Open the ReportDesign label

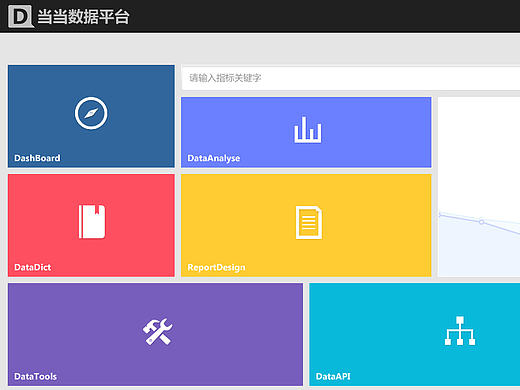tap(216, 267)
